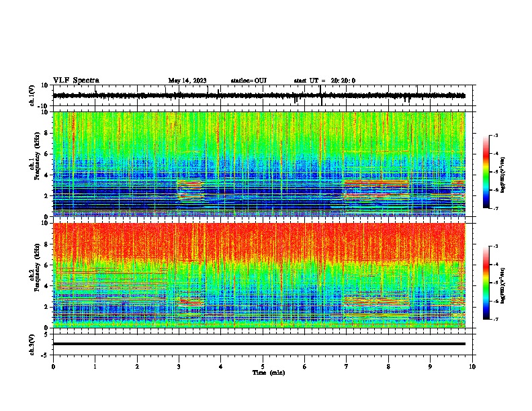Viewport: 532px width, 411px height.
Task: Click the ch.2 color scale bar
Action: pos(486,283)
